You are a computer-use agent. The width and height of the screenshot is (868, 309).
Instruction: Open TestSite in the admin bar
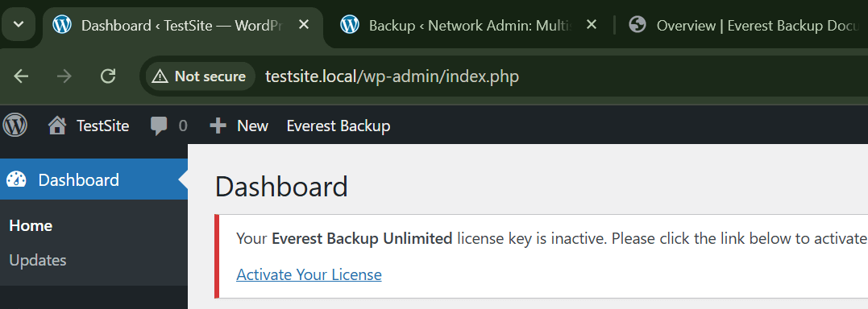click(102, 126)
